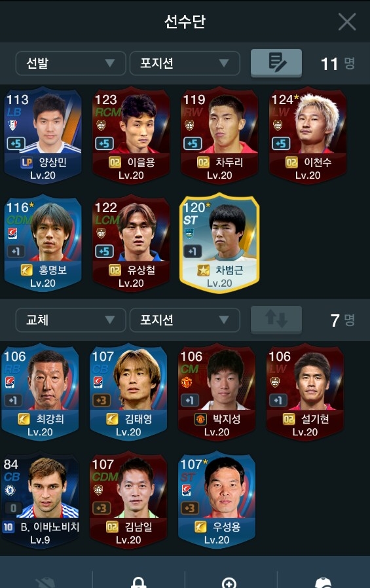This screenshot has height=588, width=370.
Task: Tap the crossed-out icon in bottom bar
Action: click(46, 583)
